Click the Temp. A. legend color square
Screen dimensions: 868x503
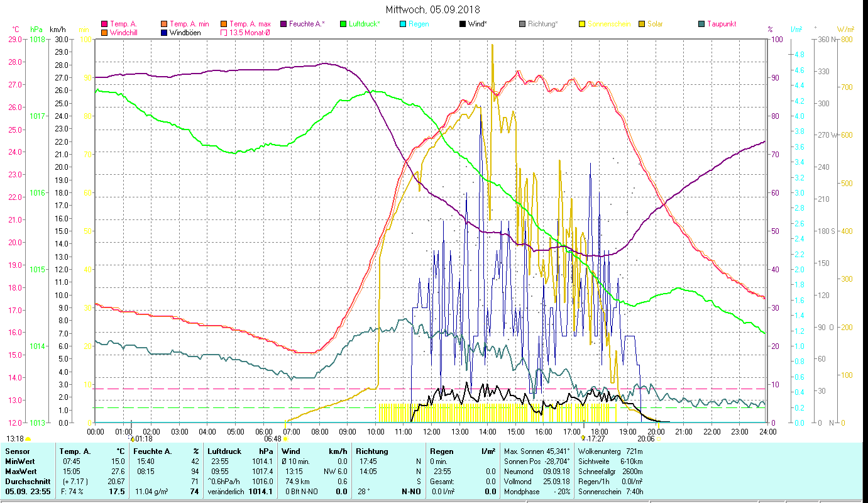click(104, 24)
